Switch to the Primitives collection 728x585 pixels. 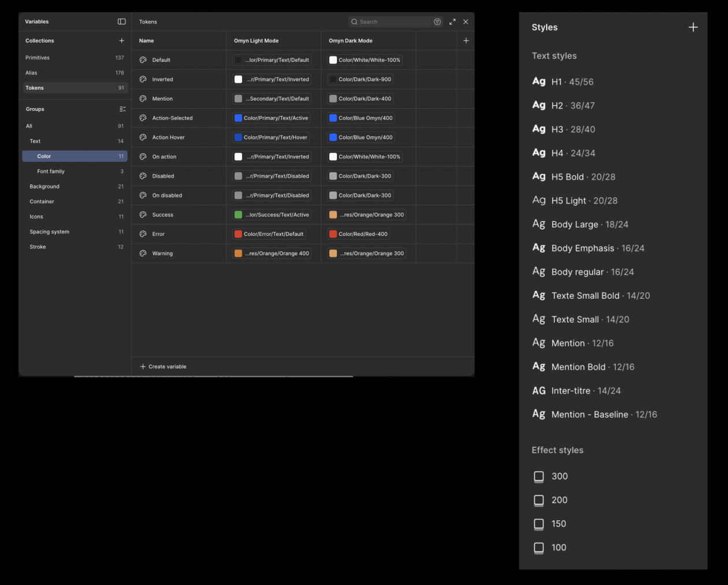(x=38, y=58)
